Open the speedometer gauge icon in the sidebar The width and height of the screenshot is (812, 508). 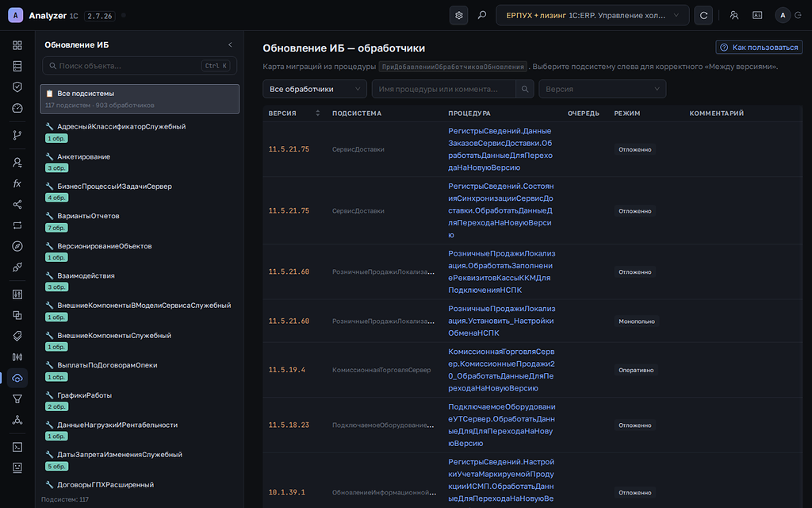click(x=17, y=108)
